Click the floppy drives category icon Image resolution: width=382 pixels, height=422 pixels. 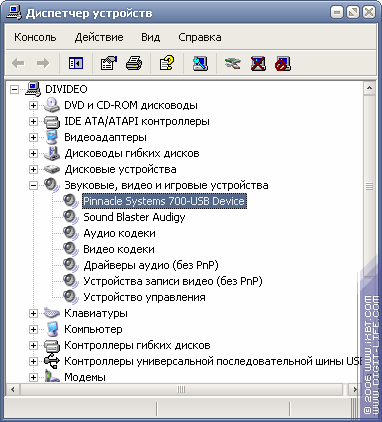coord(52,153)
